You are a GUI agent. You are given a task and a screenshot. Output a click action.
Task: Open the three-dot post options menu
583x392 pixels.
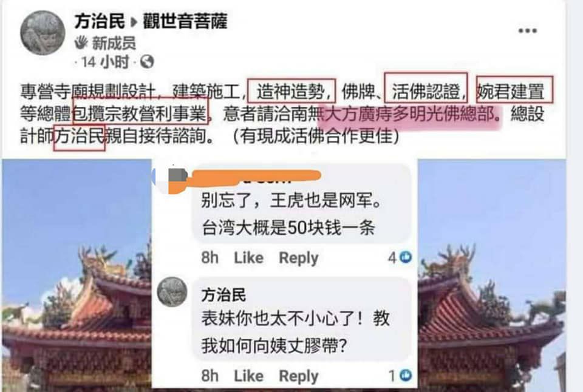pos(528,30)
